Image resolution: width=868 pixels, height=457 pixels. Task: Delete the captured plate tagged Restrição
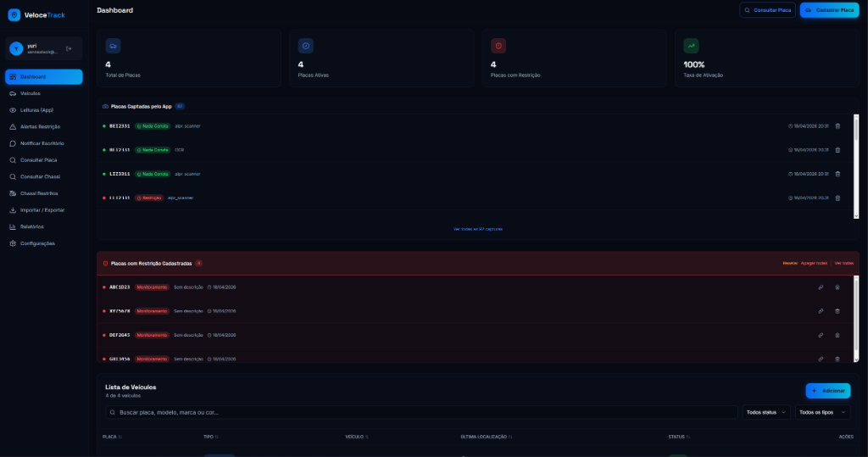point(837,198)
